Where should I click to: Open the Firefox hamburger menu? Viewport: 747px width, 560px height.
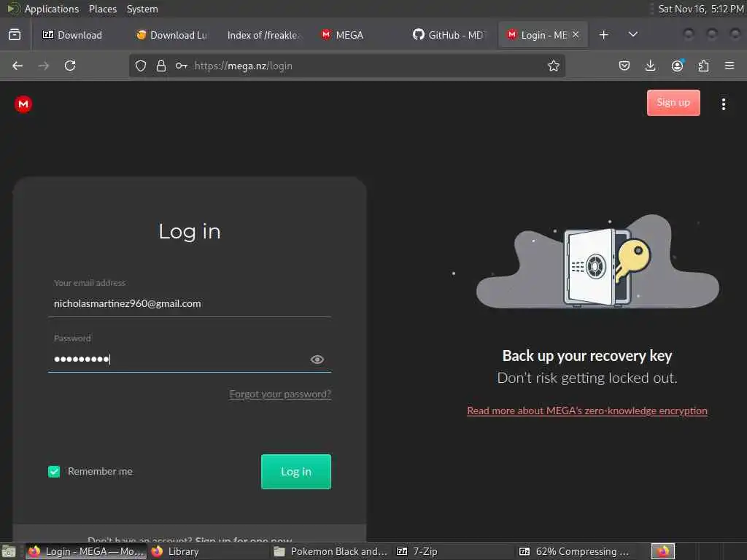[x=729, y=66]
